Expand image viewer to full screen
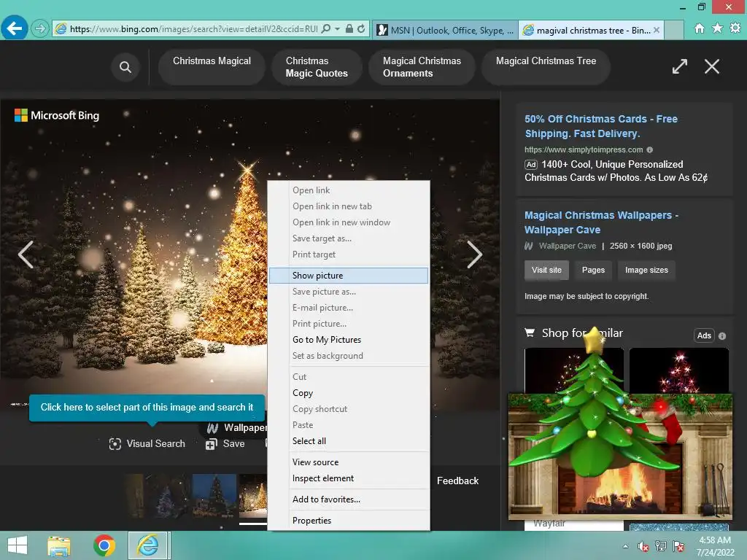 [x=680, y=66]
